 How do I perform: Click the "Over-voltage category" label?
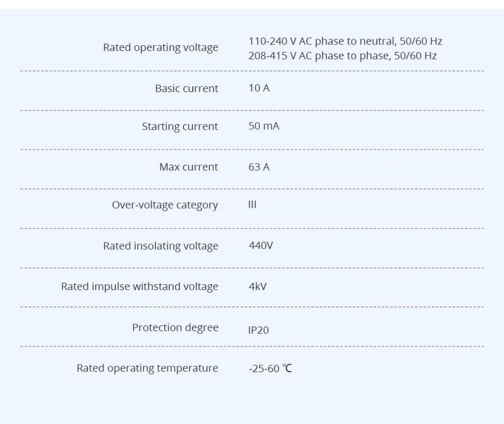(164, 205)
